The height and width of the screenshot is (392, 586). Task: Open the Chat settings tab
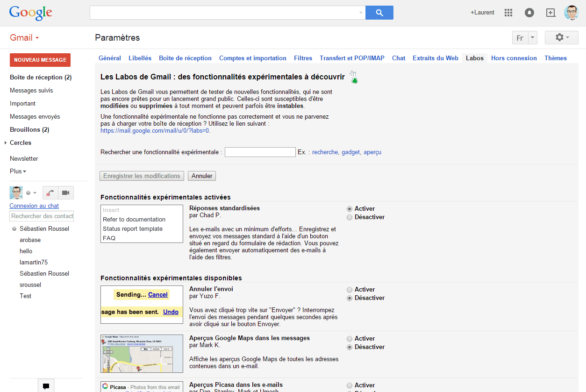coord(399,58)
